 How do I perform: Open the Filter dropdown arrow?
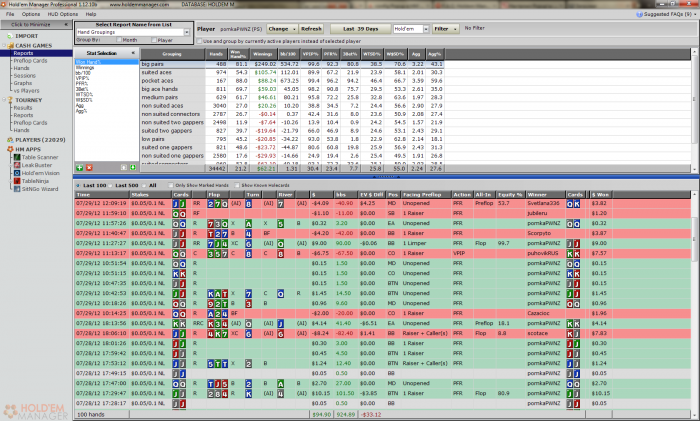pyautogui.click(x=455, y=29)
